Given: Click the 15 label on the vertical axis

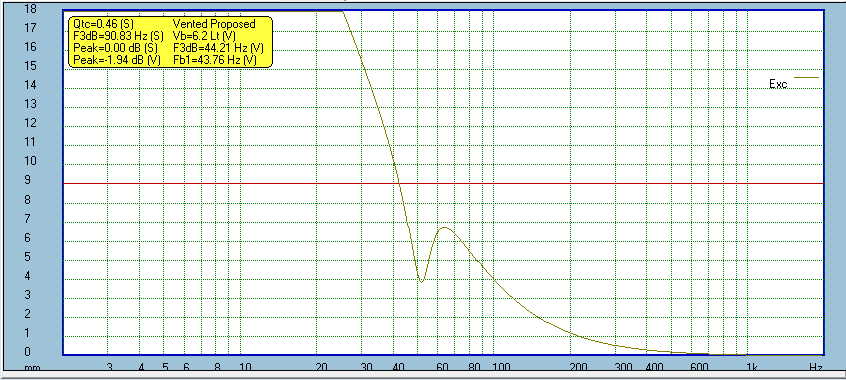Looking at the screenshot, I should click(31, 66).
